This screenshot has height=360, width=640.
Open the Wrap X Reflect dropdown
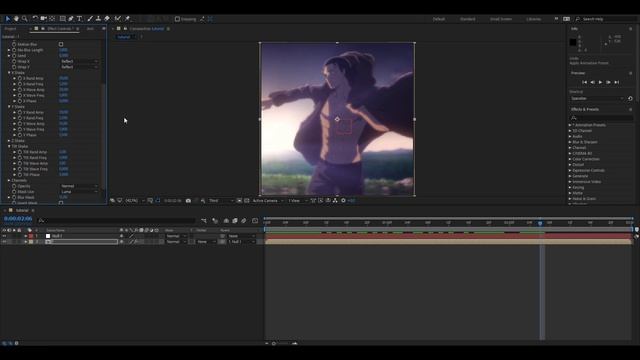[80, 61]
